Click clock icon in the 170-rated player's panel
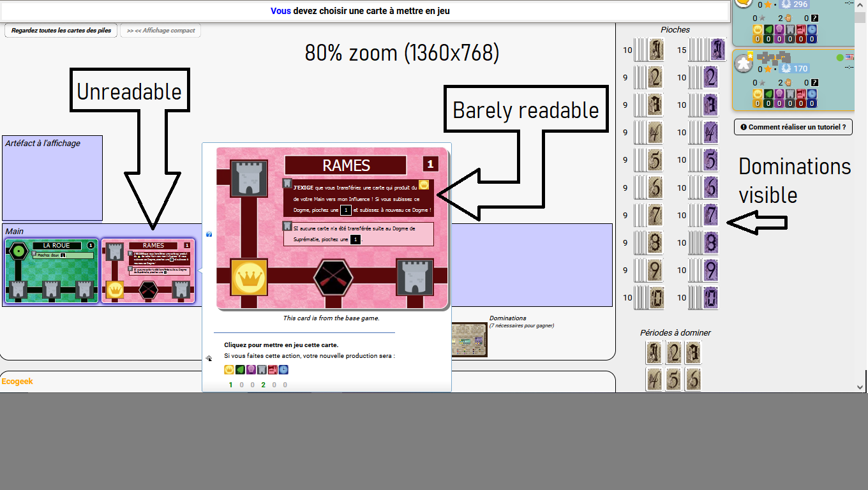Image resolution: width=868 pixels, height=490 pixels. coord(811,94)
